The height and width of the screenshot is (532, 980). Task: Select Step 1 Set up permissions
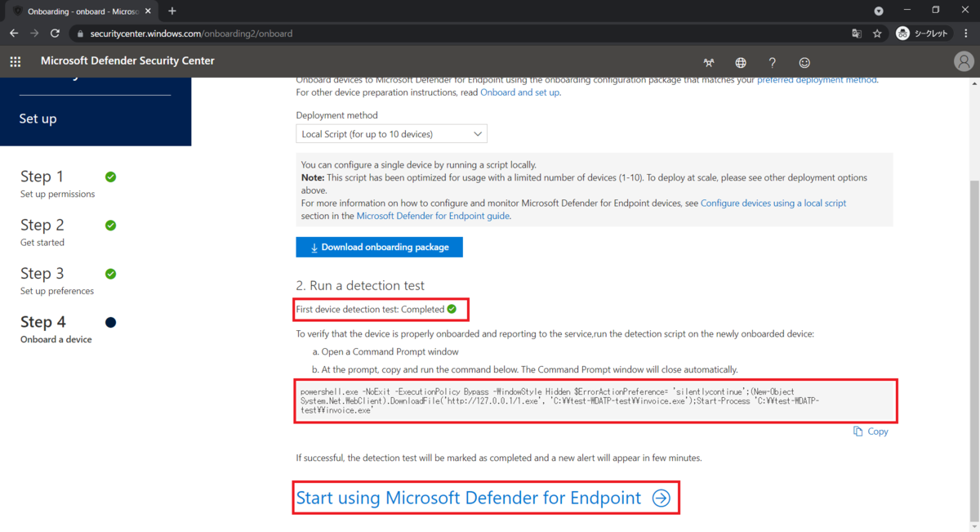pos(57,183)
